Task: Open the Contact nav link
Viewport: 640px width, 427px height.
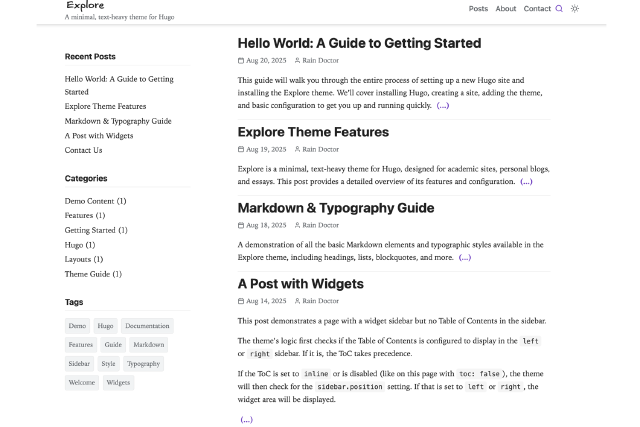Action: [x=537, y=9]
